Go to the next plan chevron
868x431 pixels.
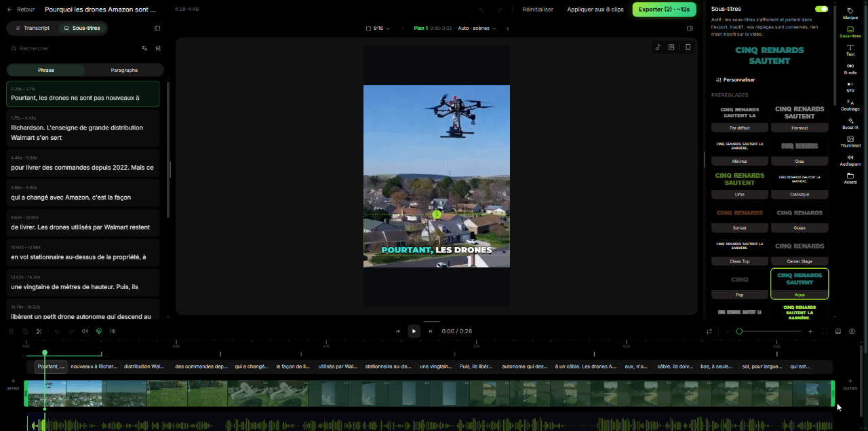pyautogui.click(x=508, y=29)
